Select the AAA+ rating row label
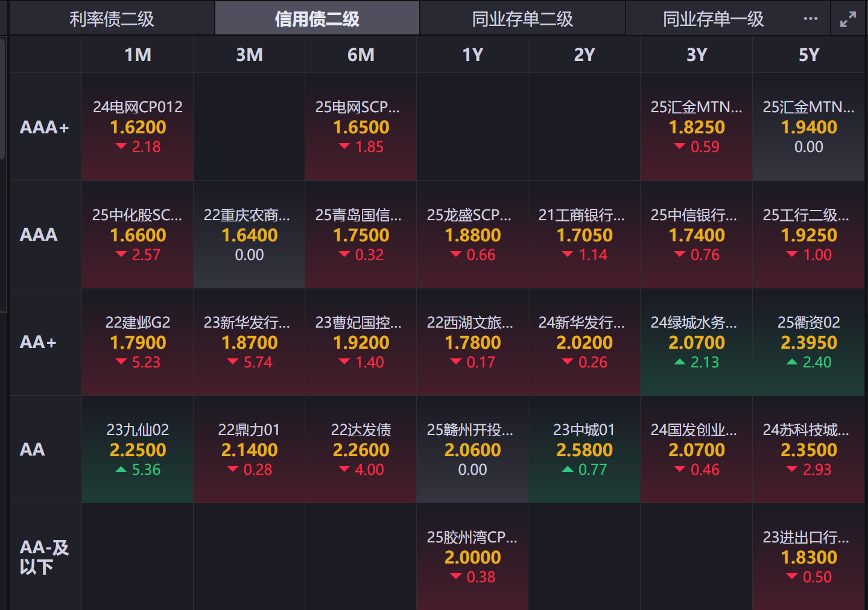 pyautogui.click(x=45, y=127)
